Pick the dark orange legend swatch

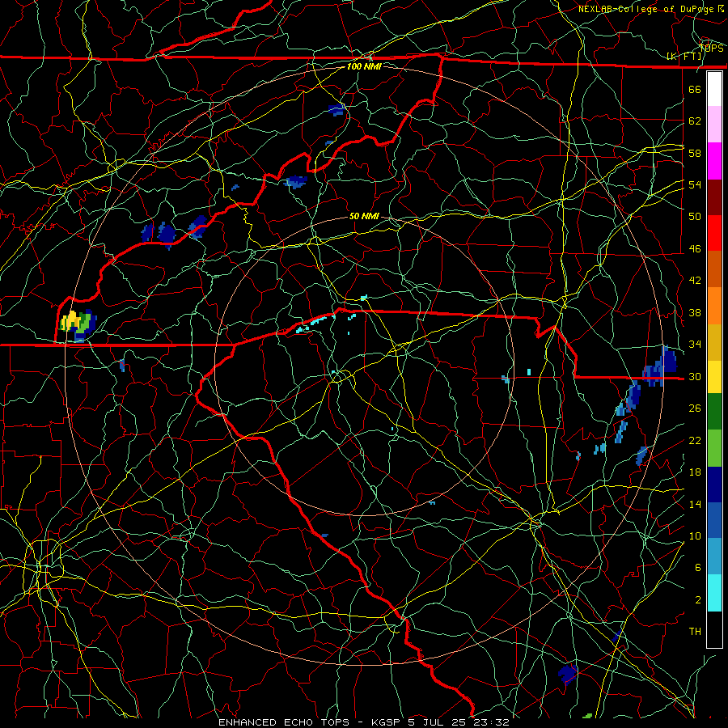[714, 269]
